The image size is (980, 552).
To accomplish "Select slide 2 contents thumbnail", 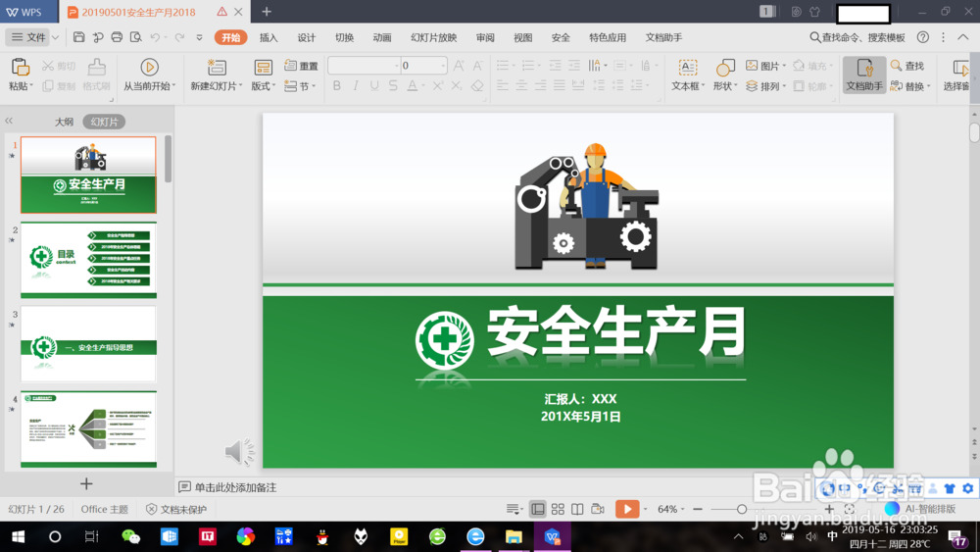I will pos(88,259).
